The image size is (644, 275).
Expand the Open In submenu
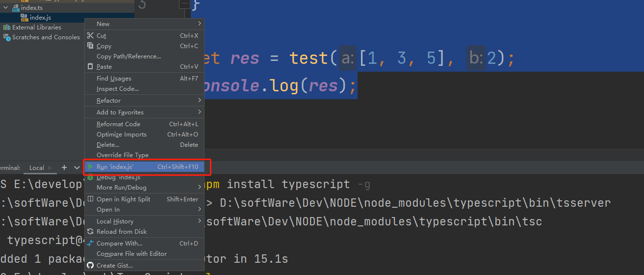(144, 209)
